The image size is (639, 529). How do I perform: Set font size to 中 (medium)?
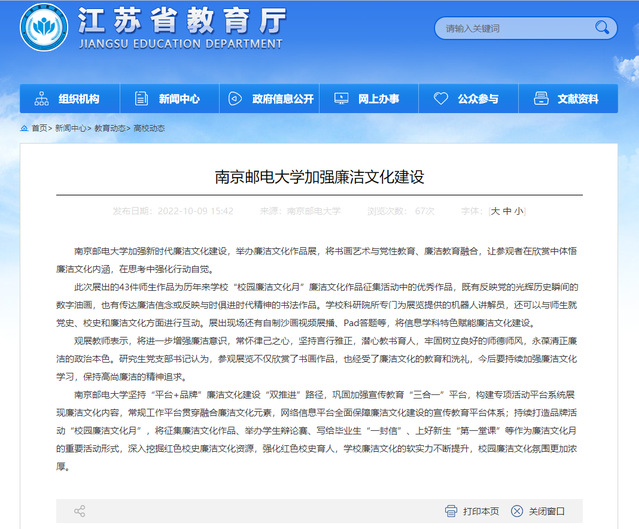[507, 211]
